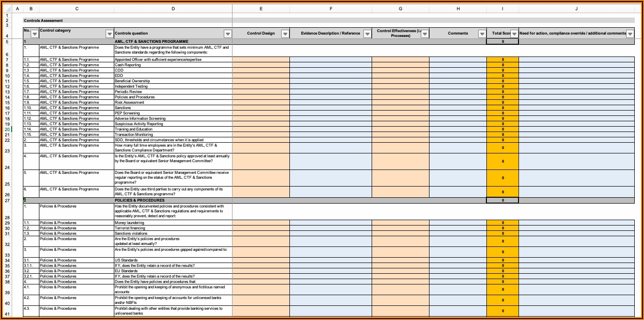
Task: Open the No. column filter dropdown
Action: 35,34
